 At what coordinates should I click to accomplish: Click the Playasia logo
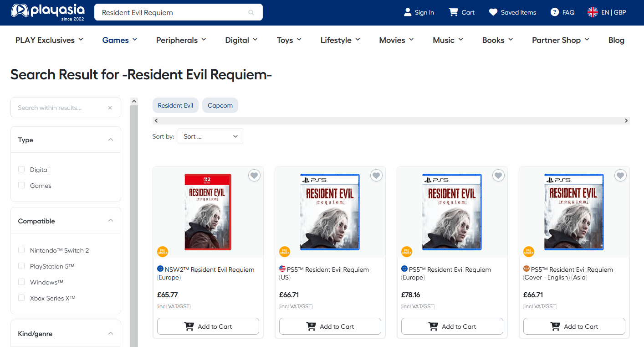[x=48, y=12]
